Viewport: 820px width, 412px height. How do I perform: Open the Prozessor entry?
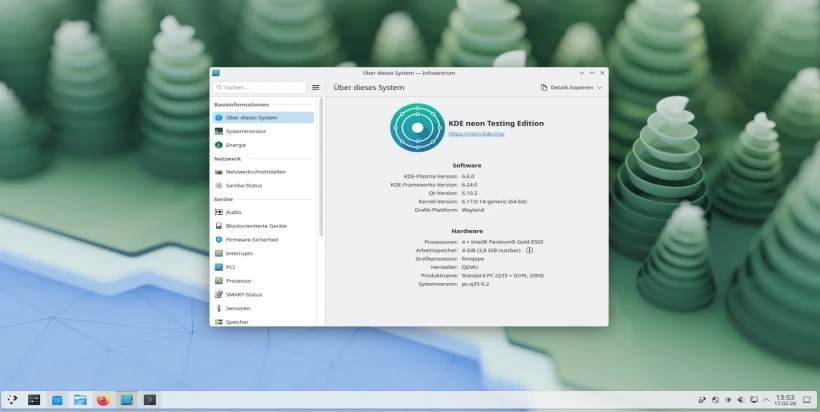pos(263,281)
